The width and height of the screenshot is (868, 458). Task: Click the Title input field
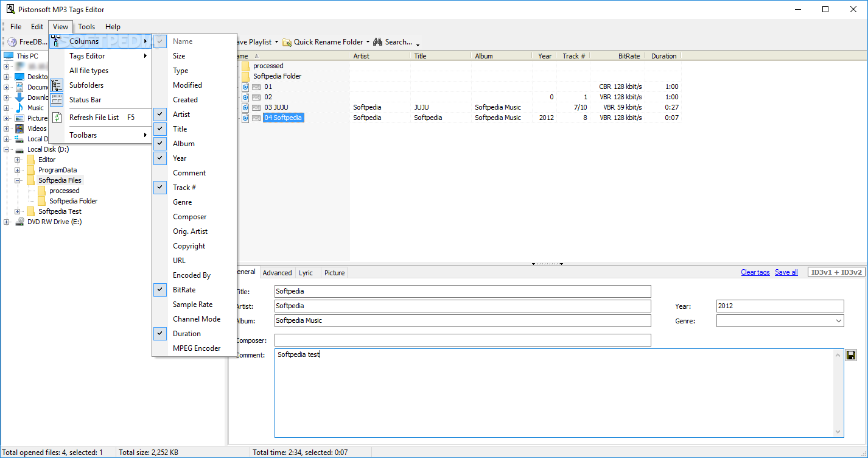point(463,291)
